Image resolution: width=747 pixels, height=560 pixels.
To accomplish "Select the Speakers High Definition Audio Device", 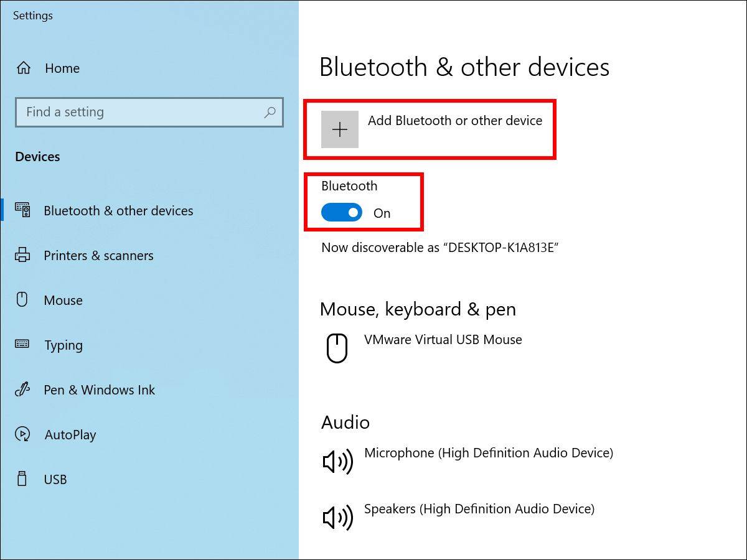I will click(479, 509).
